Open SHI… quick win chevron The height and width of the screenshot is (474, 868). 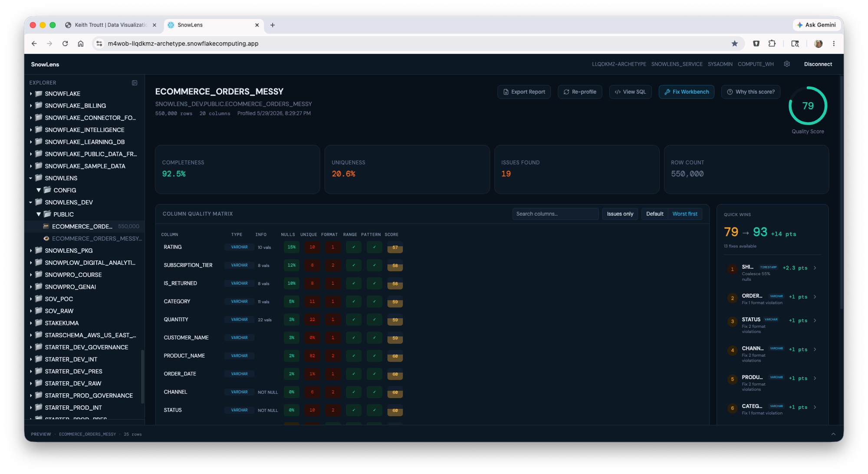coord(815,268)
